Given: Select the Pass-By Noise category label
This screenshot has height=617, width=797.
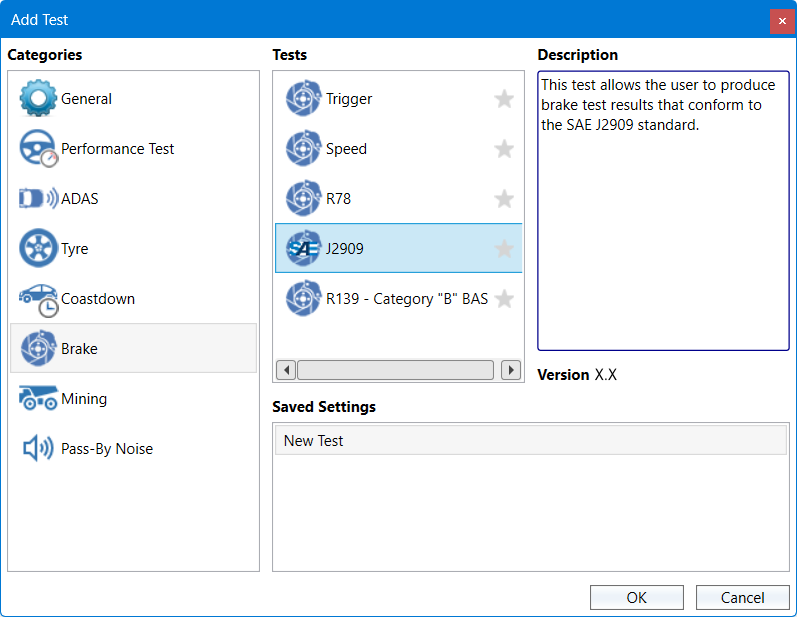Looking at the screenshot, I should pyautogui.click(x=107, y=449).
